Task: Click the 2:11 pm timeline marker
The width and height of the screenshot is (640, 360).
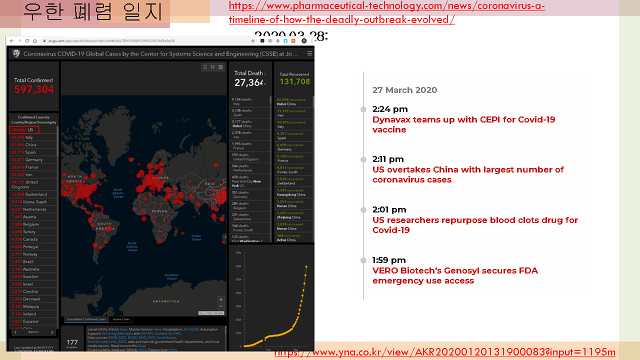Action: [363, 160]
